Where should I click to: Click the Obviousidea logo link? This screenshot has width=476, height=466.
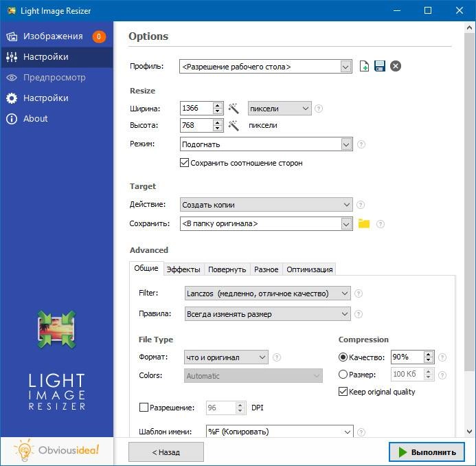pyautogui.click(x=56, y=450)
